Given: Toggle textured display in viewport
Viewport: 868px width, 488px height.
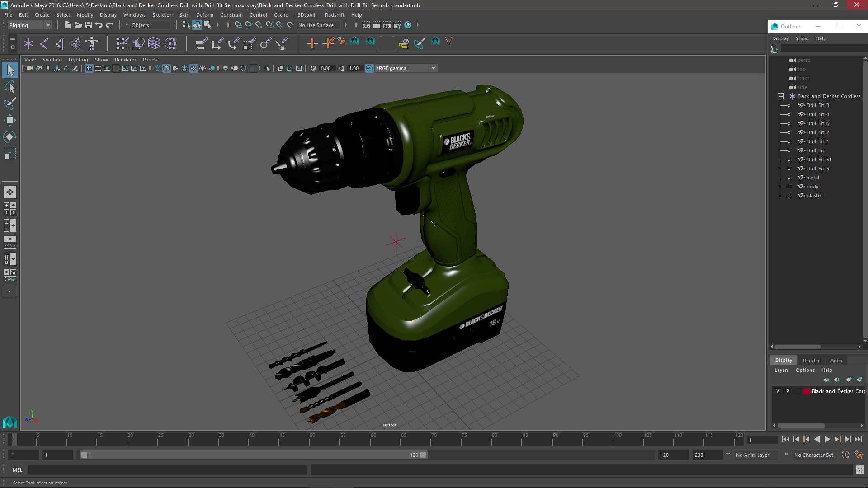Looking at the screenshot, I should [x=193, y=68].
